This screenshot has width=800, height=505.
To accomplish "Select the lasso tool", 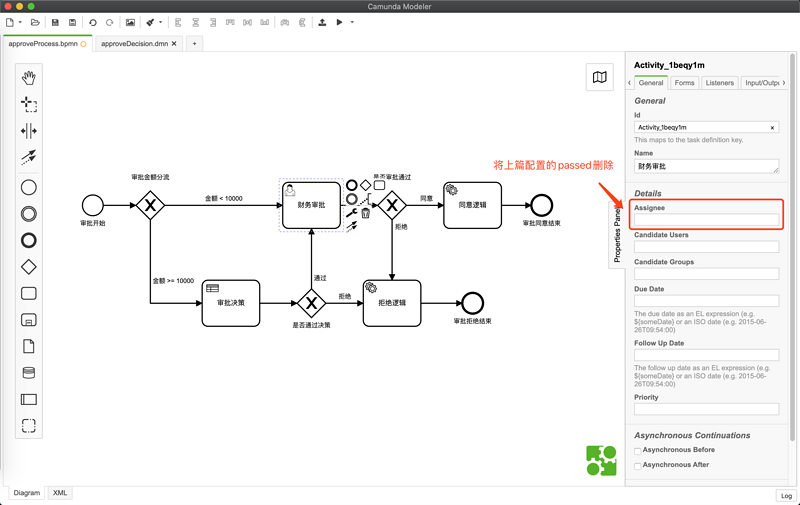I will click(29, 105).
